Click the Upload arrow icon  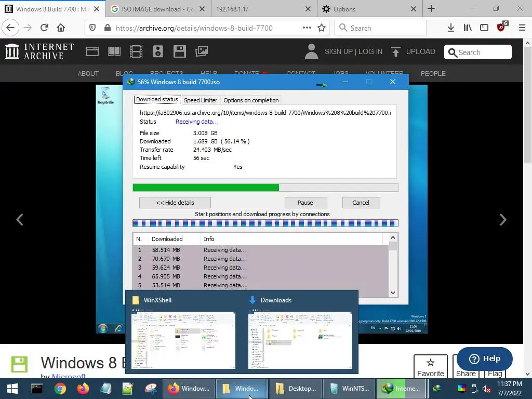395,51
